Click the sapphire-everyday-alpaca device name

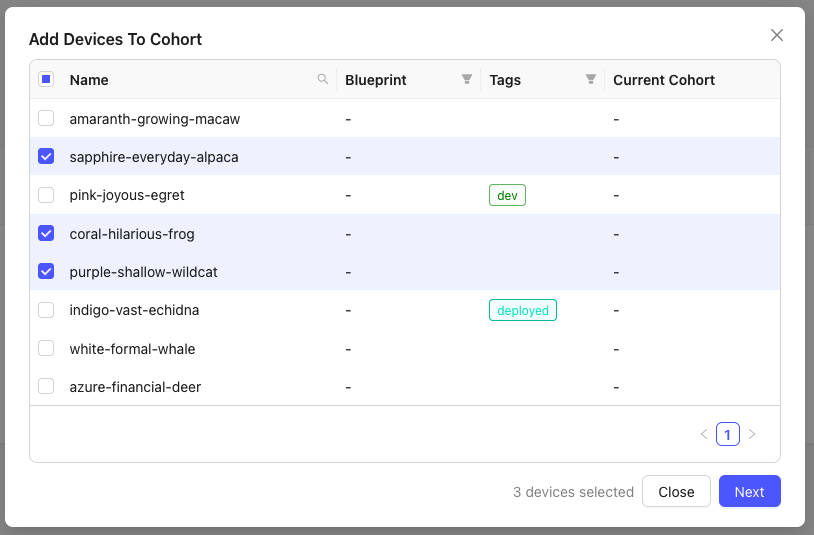coord(154,157)
